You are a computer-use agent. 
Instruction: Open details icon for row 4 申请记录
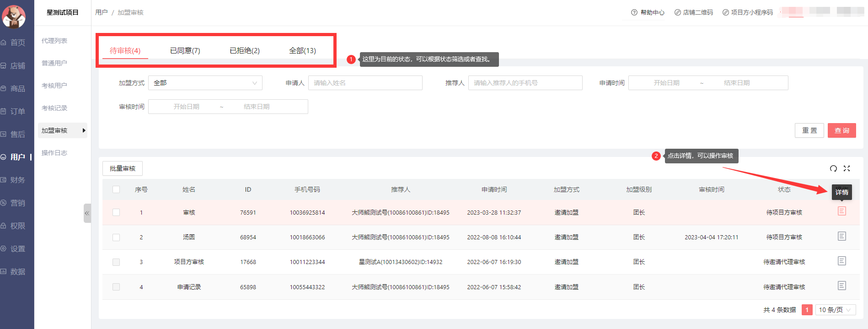(841, 286)
